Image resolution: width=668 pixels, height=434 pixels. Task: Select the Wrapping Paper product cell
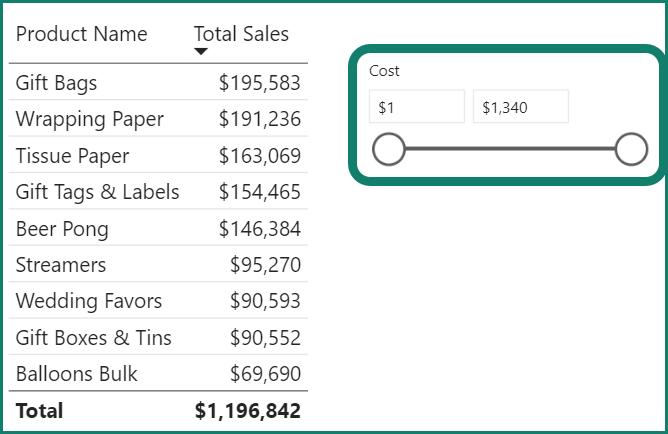click(89, 119)
